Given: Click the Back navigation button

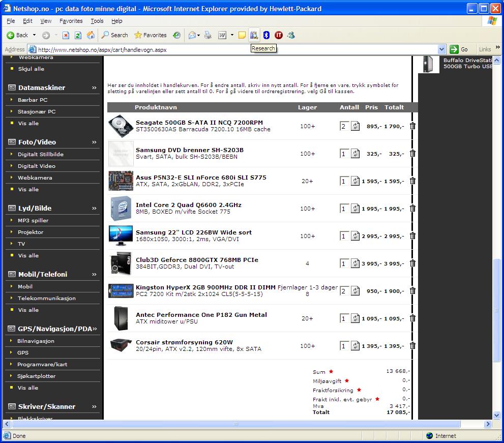Looking at the screenshot, I should (17, 35).
